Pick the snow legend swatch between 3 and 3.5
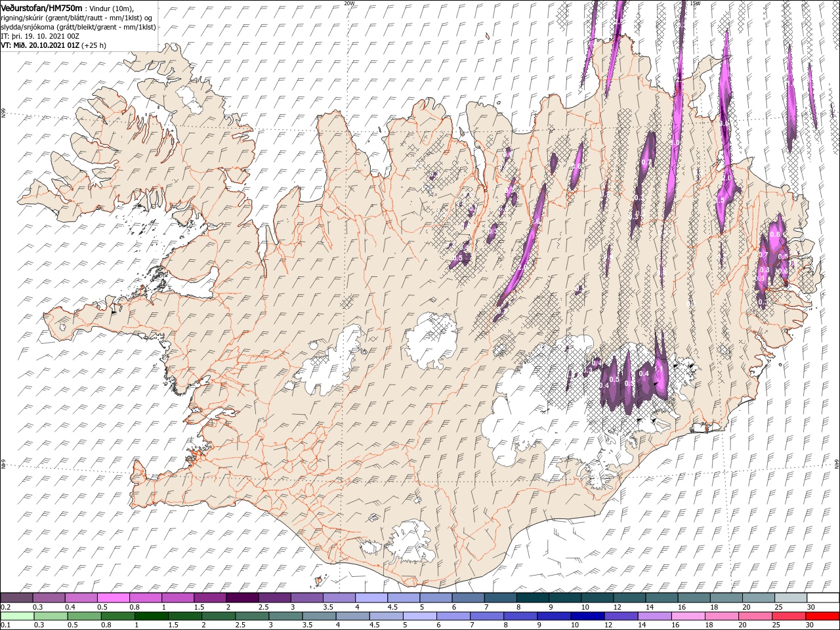The width and height of the screenshot is (840, 630). coord(307,597)
